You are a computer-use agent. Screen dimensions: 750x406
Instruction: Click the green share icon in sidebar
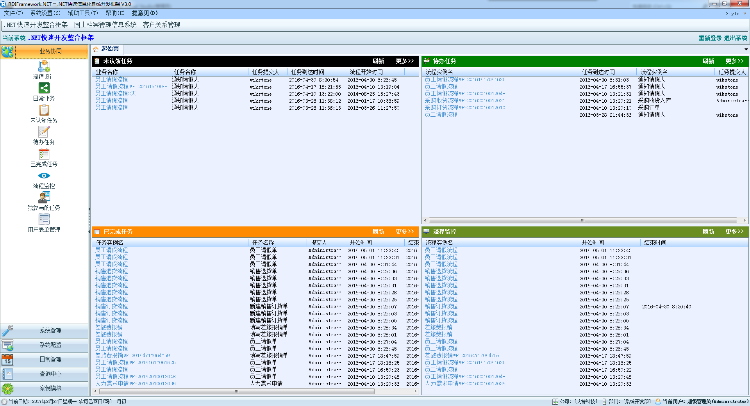(44, 88)
